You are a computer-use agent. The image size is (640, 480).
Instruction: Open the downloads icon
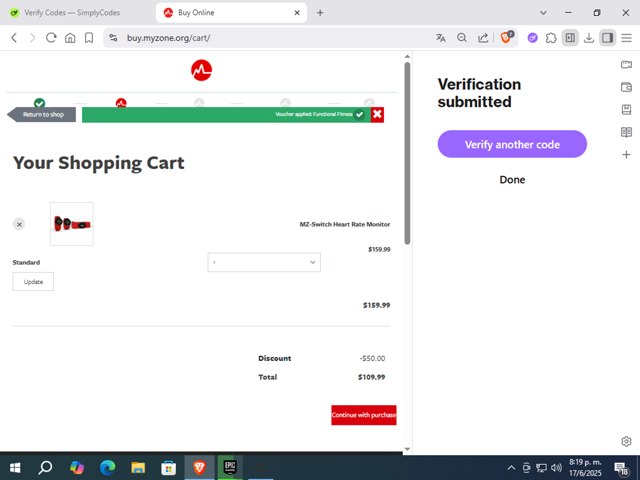[x=589, y=38]
